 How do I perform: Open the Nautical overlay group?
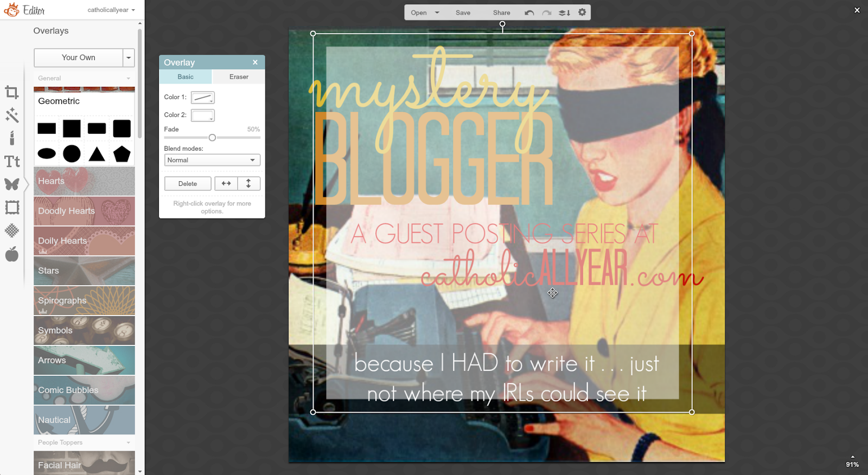click(x=84, y=420)
